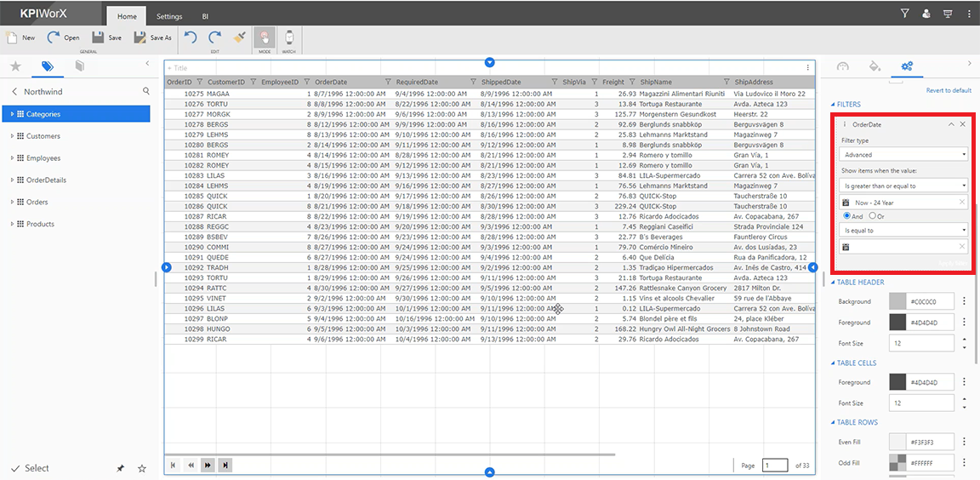Image resolution: width=980 pixels, height=480 pixels.
Task: Click the Select mode button
Action: pyautogui.click(x=30, y=468)
